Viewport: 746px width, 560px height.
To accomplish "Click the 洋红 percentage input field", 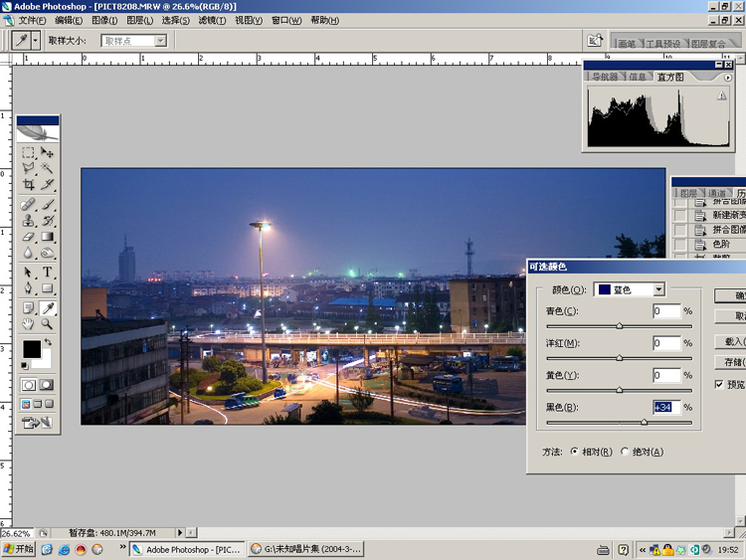I will coord(666,343).
